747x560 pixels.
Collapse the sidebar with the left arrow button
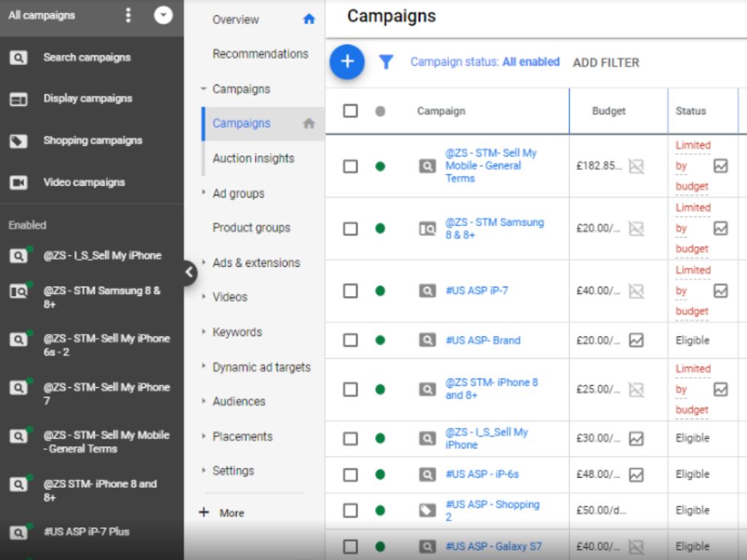click(189, 273)
